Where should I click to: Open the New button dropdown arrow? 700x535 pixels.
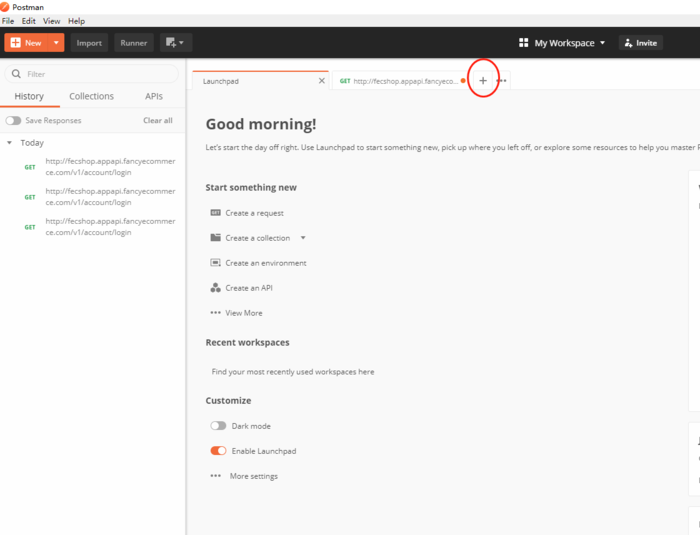[56, 43]
